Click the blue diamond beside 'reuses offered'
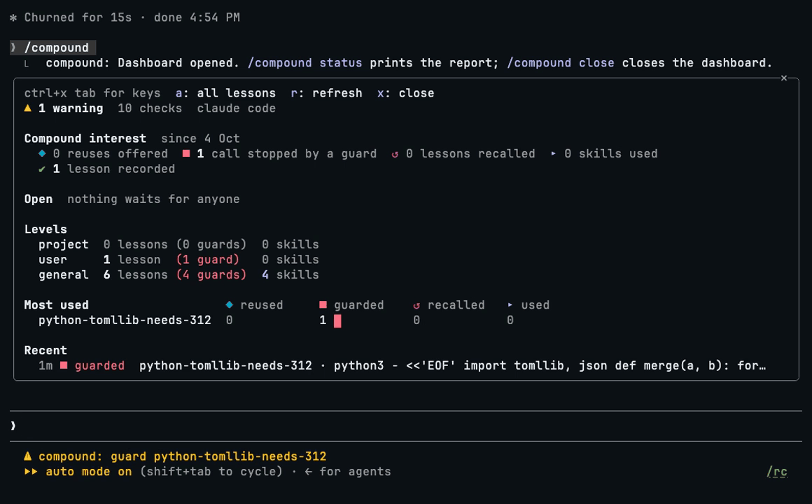 [x=42, y=153]
